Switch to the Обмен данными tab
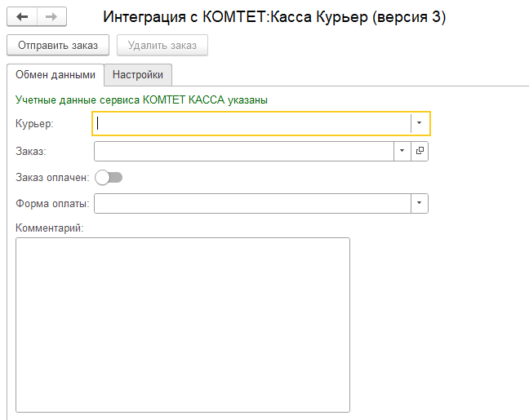The width and height of the screenshot is (529, 420). pyautogui.click(x=56, y=75)
